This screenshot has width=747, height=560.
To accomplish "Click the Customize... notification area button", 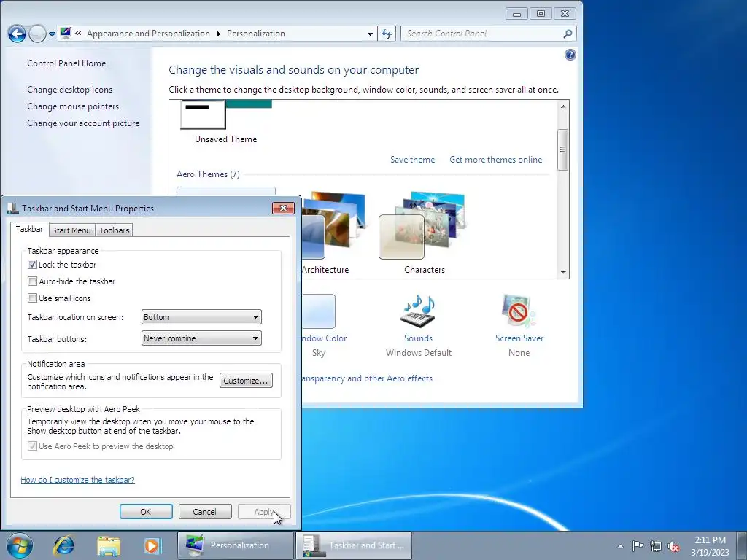I will pyautogui.click(x=246, y=381).
